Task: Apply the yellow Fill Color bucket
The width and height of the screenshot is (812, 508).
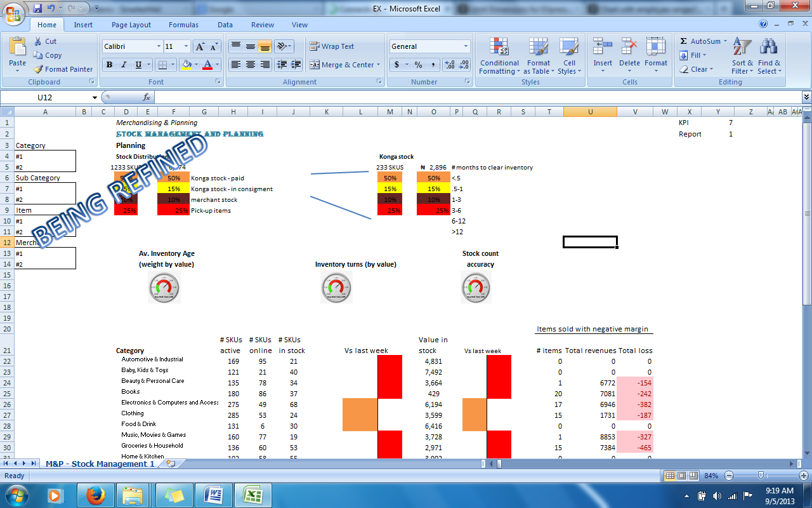Action: pos(186,65)
